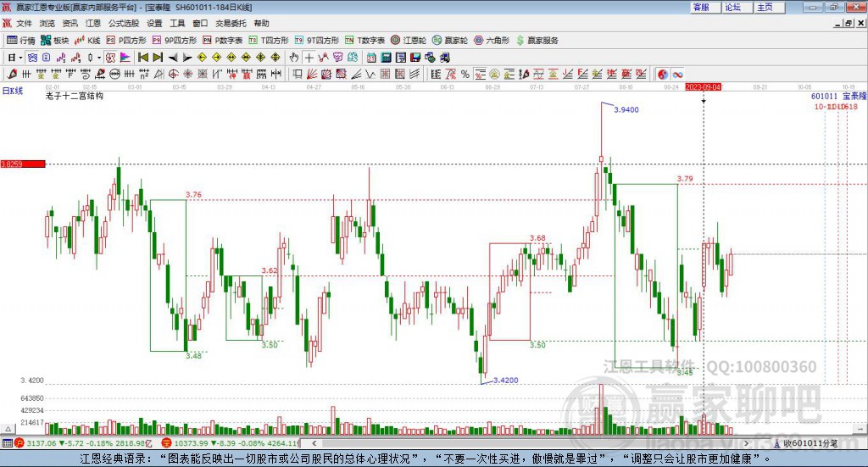
Task: Jump to last bar with green skip-forward arrow
Action: coord(158,58)
